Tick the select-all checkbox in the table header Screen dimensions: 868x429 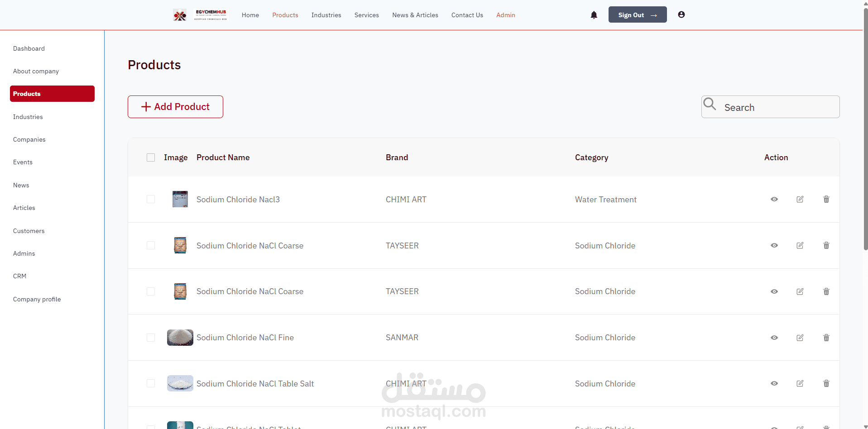pyautogui.click(x=151, y=157)
